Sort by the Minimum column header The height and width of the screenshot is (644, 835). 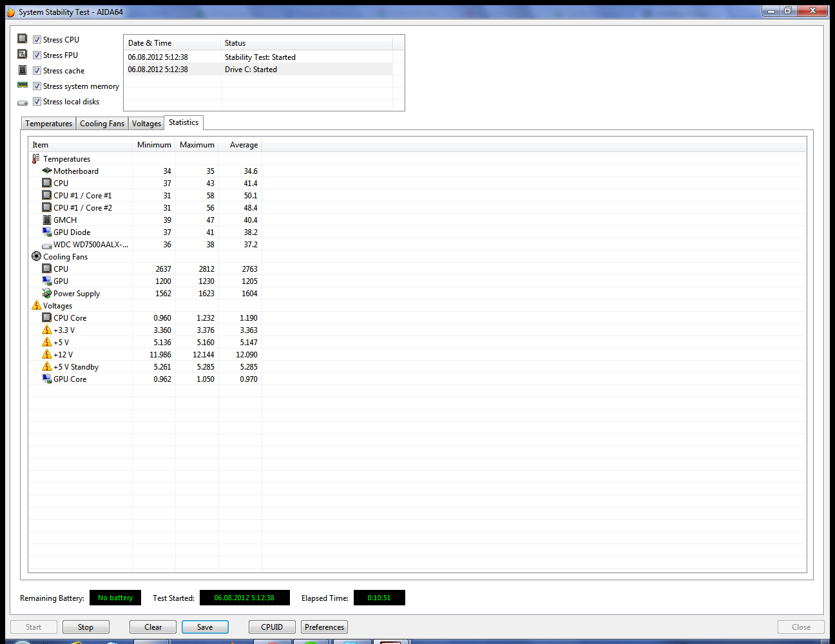154,145
